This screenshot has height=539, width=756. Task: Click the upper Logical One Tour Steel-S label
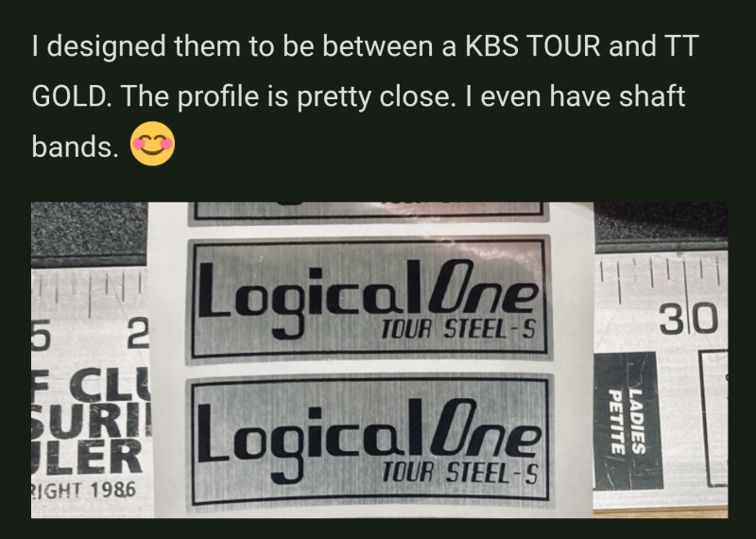(369, 299)
